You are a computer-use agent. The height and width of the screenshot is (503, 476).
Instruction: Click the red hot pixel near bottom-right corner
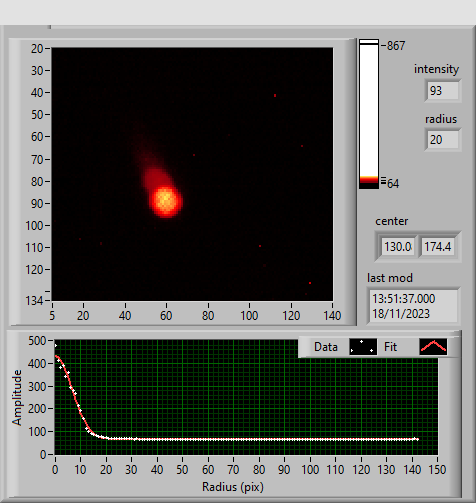[310, 283]
